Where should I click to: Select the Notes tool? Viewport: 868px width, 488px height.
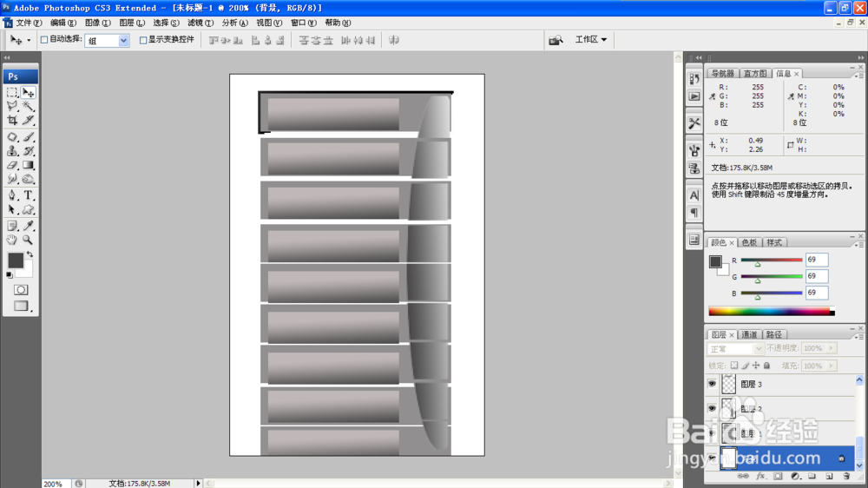coord(12,226)
